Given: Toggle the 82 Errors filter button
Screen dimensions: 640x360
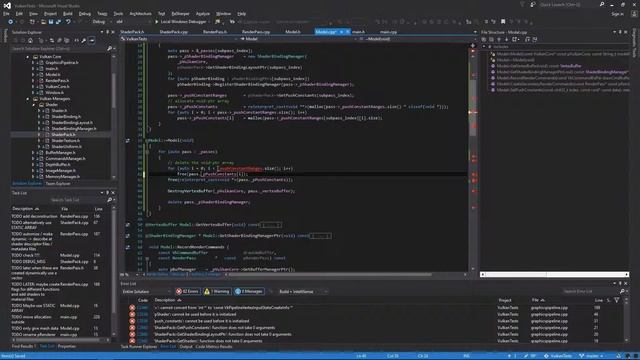Looking at the screenshot, I should click(187, 291).
